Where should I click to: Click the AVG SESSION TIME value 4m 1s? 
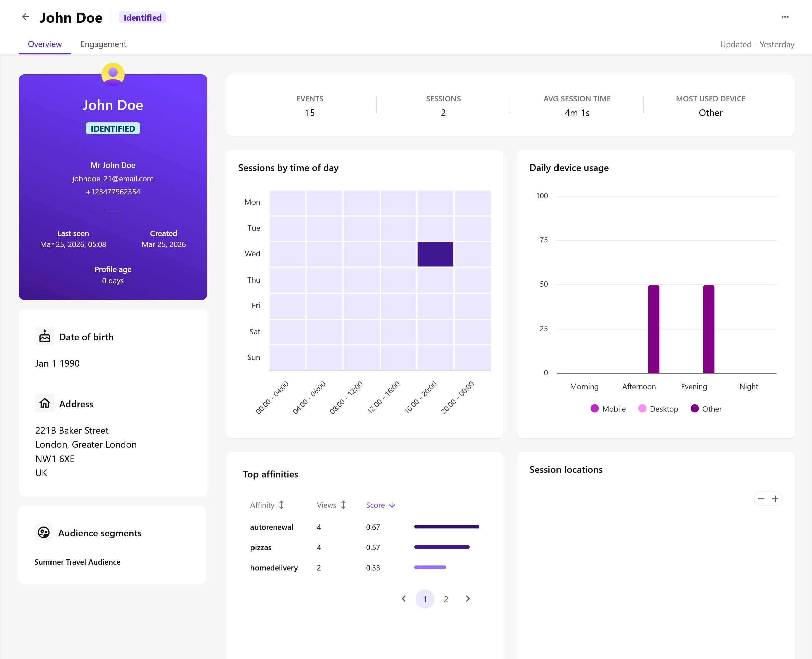577,113
